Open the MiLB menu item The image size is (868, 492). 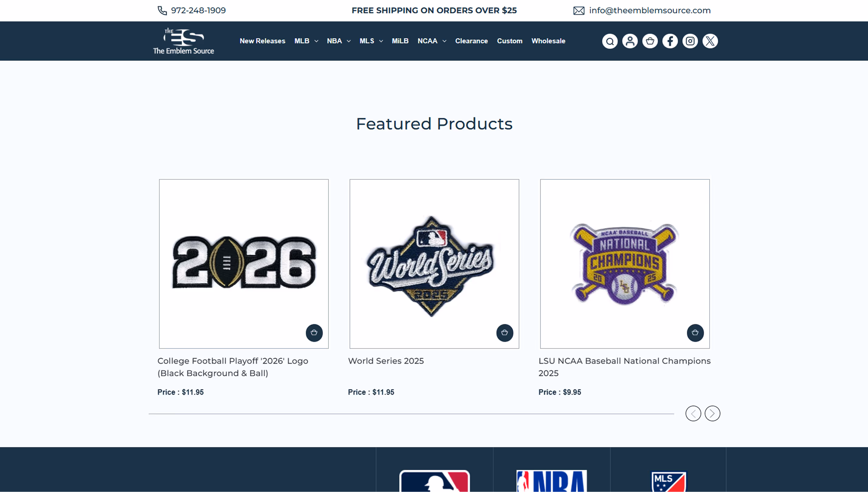[x=400, y=41]
